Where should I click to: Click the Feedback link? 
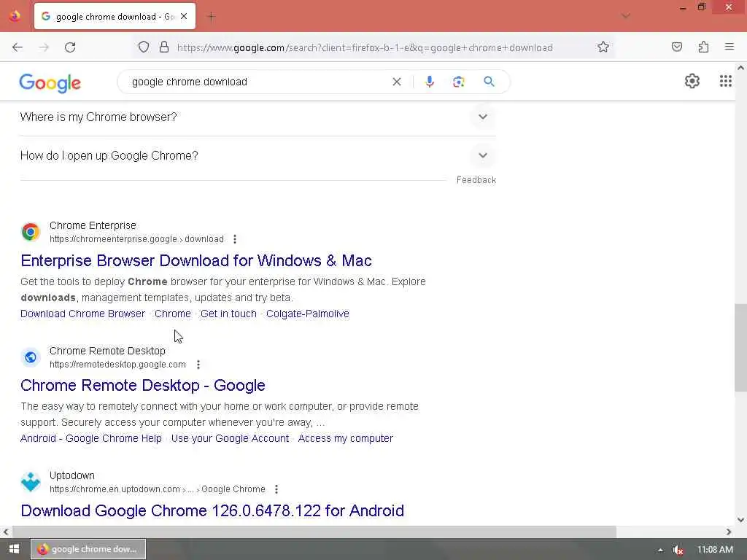point(476,180)
